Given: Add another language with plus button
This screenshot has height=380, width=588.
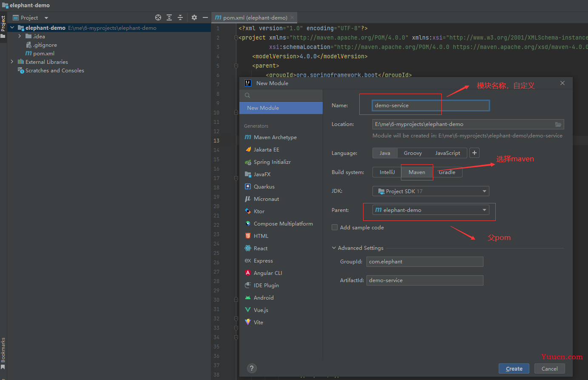Looking at the screenshot, I should [x=474, y=153].
